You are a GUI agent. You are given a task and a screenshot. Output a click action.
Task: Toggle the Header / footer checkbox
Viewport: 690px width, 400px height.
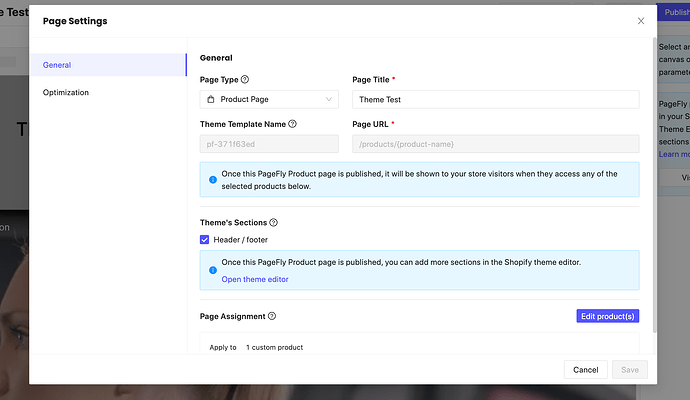point(205,240)
